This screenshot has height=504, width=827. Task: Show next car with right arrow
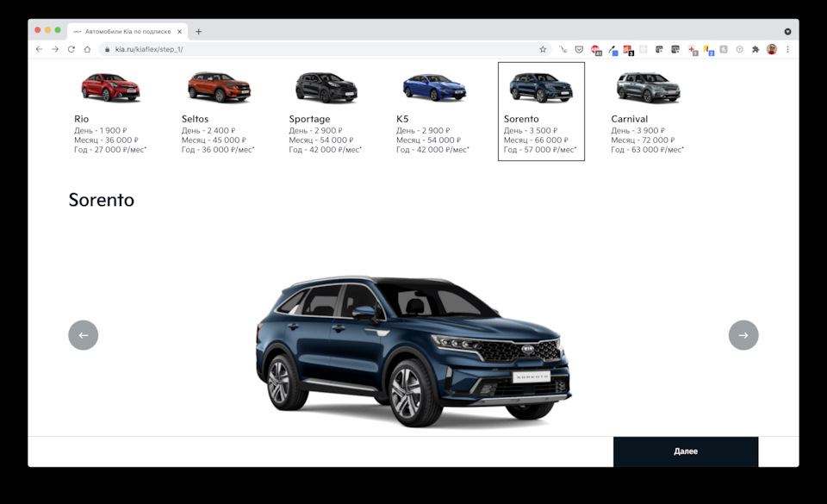coord(743,335)
